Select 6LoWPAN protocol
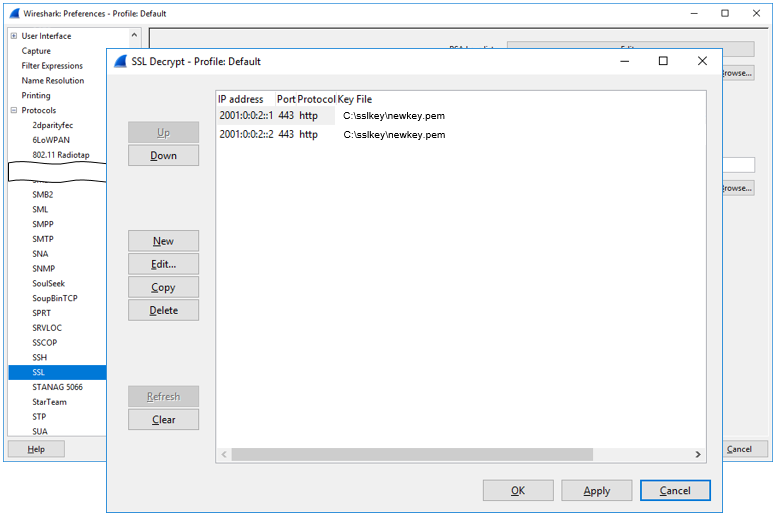Viewport: 777px width, 517px height. 51,140
